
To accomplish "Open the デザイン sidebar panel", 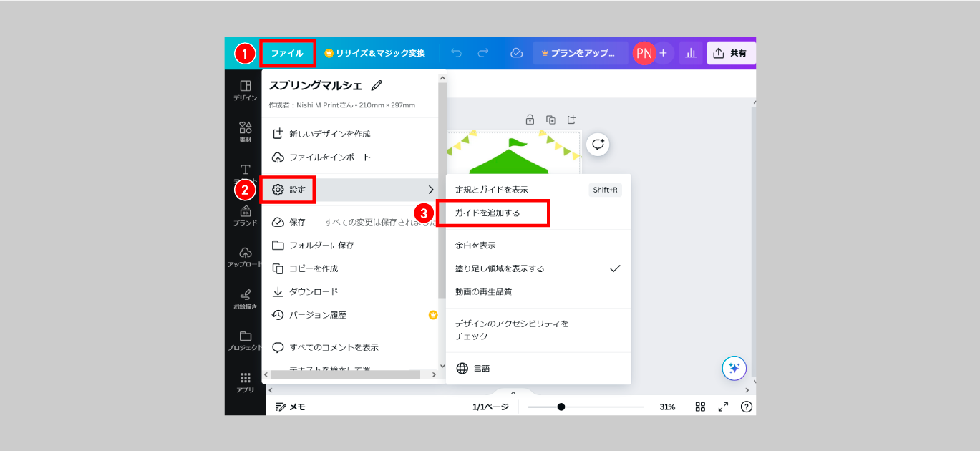I will tap(245, 90).
